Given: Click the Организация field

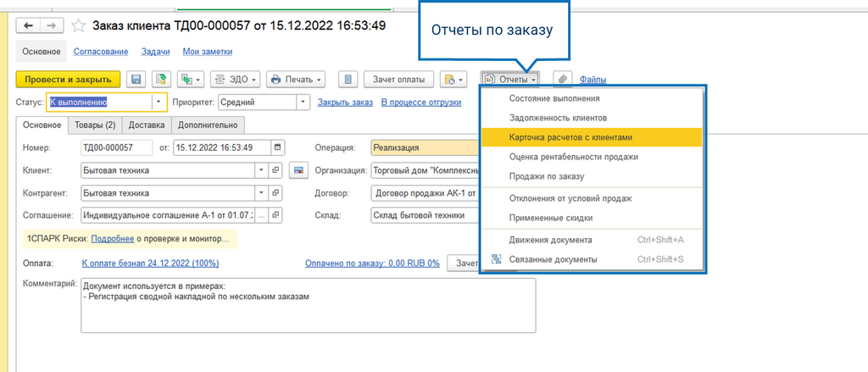Looking at the screenshot, I should (x=426, y=170).
